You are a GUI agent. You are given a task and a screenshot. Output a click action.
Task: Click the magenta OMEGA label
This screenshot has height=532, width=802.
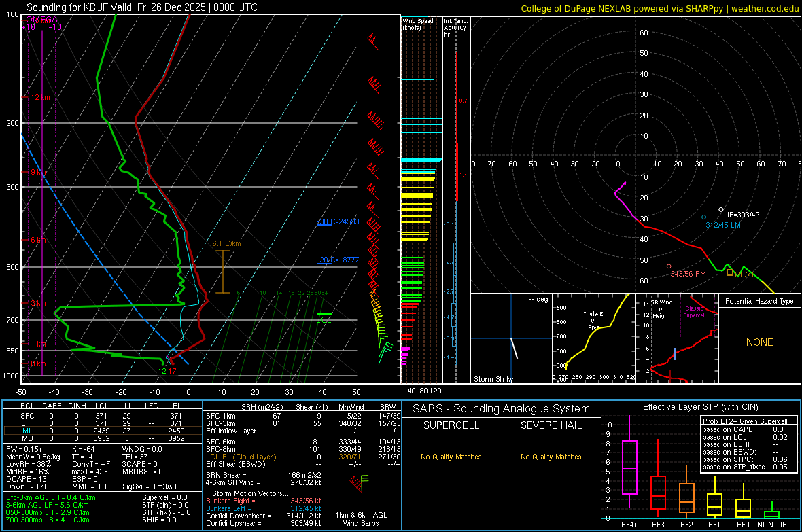pos(41,20)
